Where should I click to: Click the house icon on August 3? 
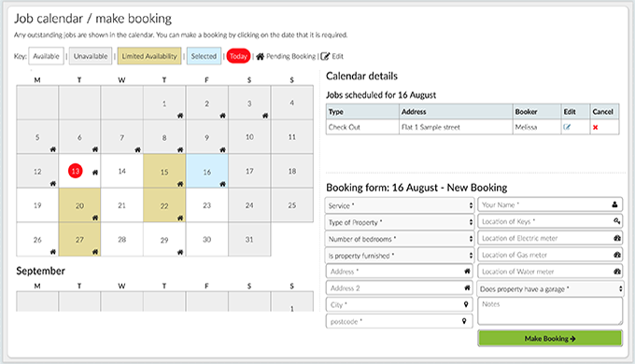265,116
